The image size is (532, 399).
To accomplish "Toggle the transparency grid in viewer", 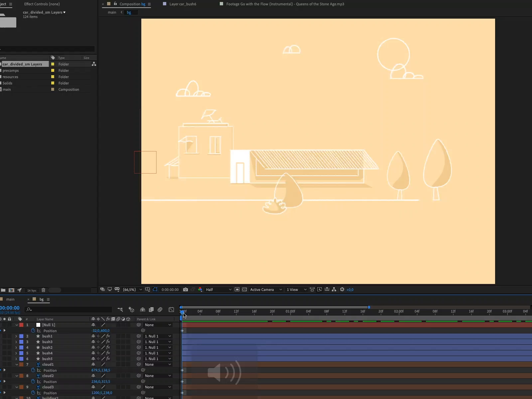I will point(244,290).
